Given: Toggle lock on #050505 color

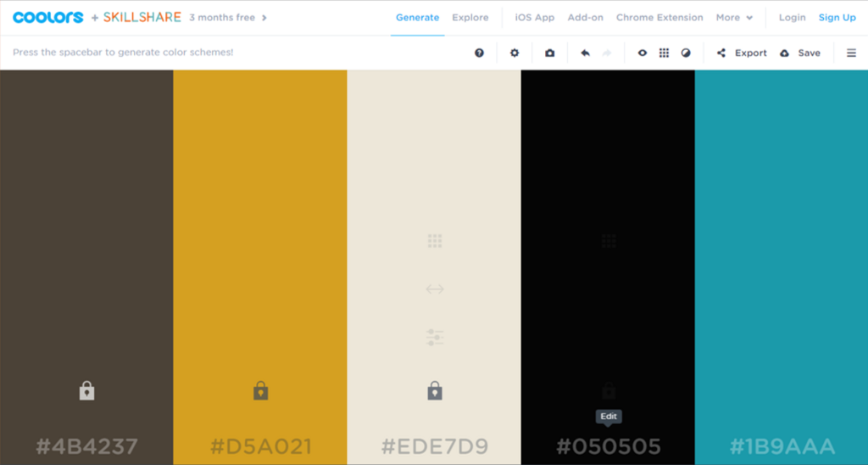Looking at the screenshot, I should (609, 390).
